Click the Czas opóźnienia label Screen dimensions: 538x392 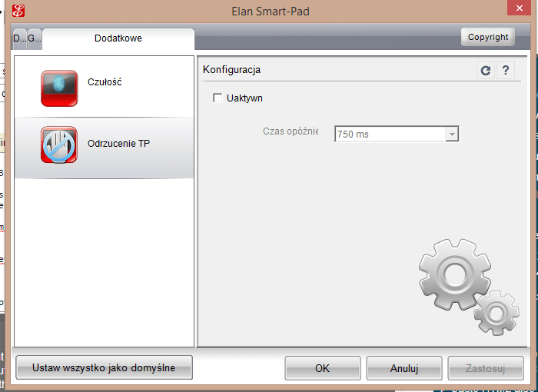tap(291, 131)
